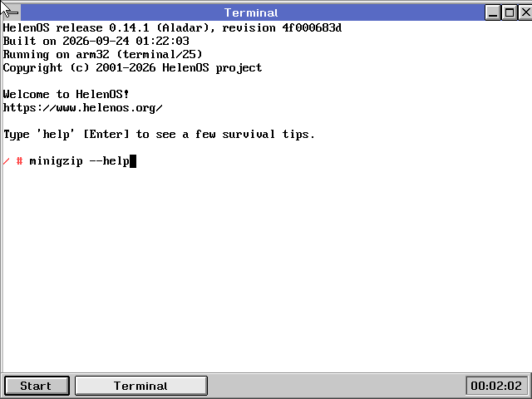Click the "Type 'help'" survival tips line
The image size is (532, 399).
click(159, 135)
